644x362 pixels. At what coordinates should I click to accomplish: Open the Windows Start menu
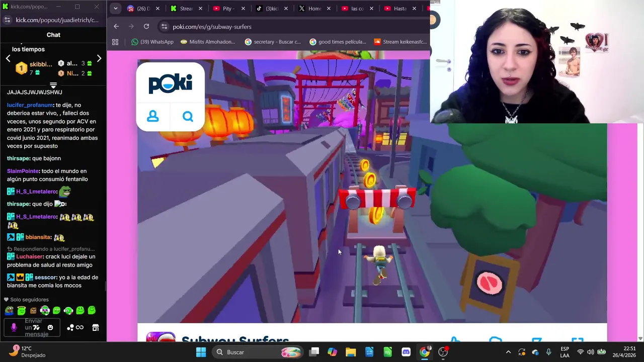[201, 352]
